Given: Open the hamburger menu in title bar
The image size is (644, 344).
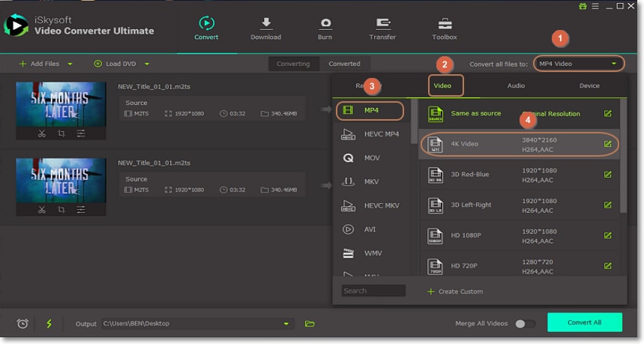Looking at the screenshot, I should (x=595, y=6).
